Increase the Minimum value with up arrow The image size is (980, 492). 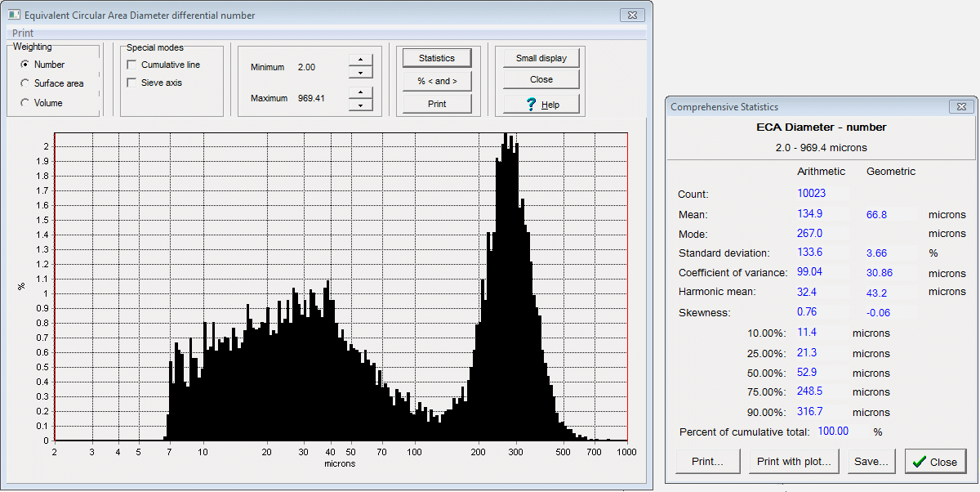(360, 60)
